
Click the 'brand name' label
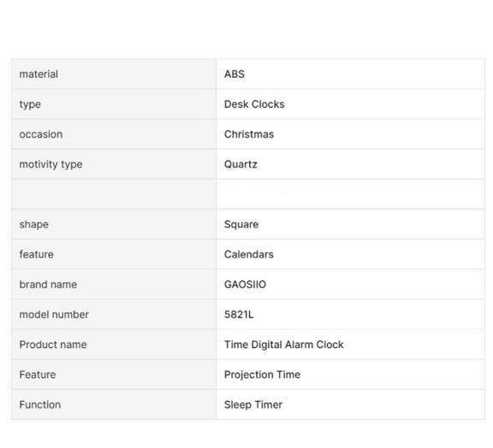48,285
